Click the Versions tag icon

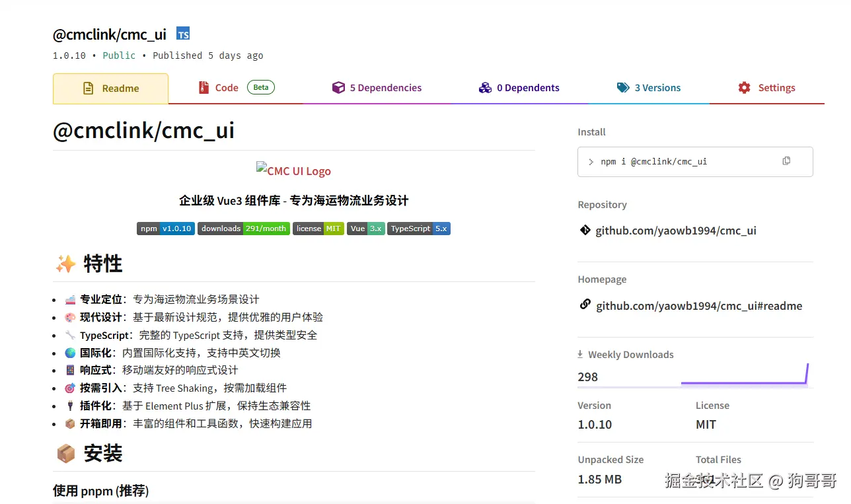622,87
